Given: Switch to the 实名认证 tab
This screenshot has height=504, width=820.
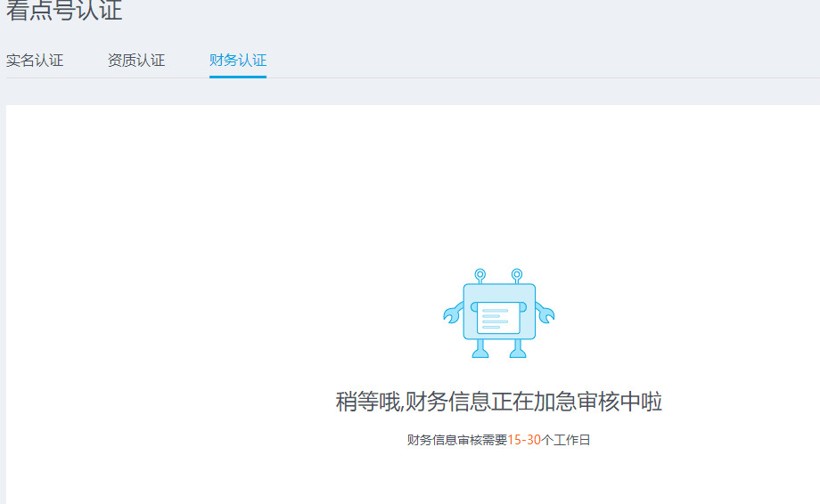Looking at the screenshot, I should pyautogui.click(x=35, y=61).
